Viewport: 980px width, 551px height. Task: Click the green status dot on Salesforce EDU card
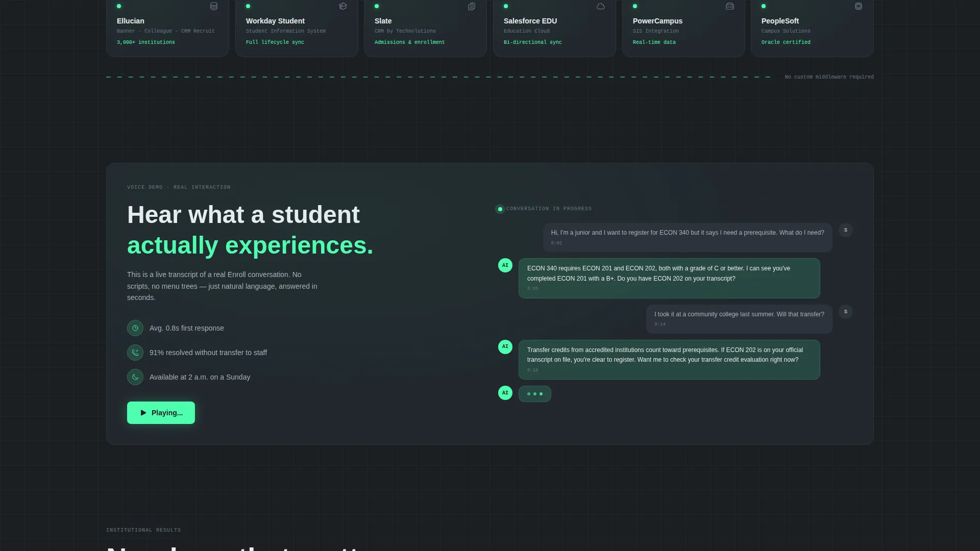click(506, 6)
